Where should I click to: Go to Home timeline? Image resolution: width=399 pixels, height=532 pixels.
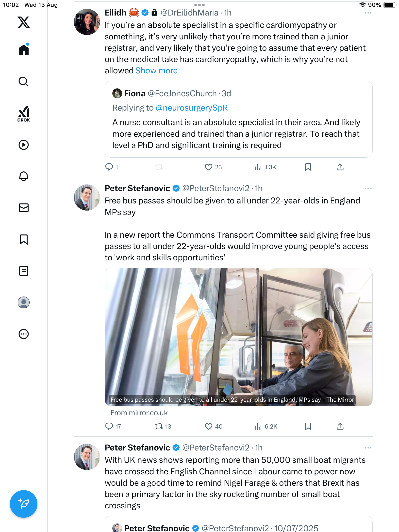tap(24, 50)
